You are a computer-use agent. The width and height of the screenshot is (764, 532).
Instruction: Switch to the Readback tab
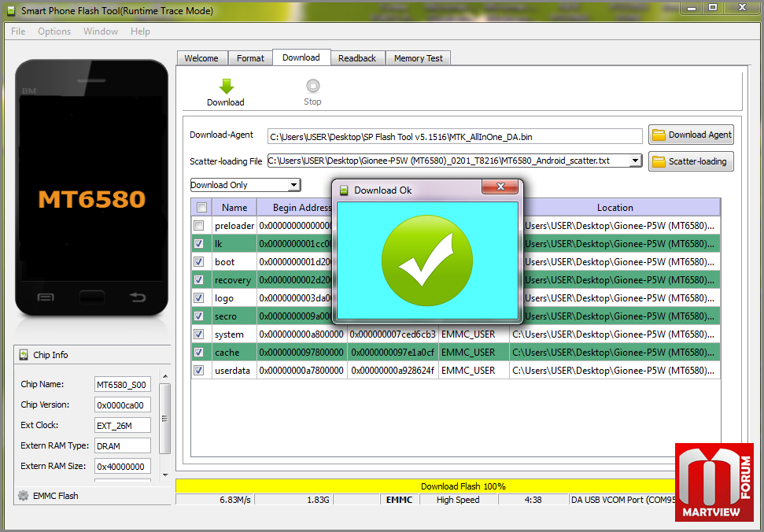(357, 58)
